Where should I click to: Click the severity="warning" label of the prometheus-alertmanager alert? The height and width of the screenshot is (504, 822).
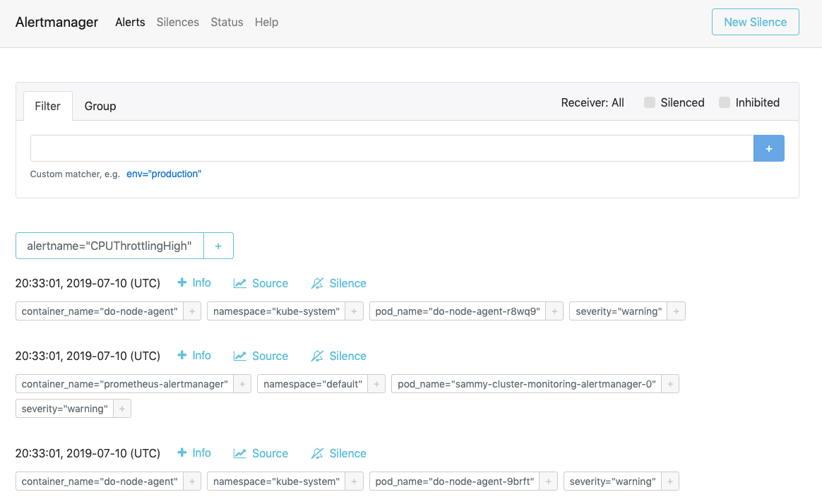click(x=64, y=409)
